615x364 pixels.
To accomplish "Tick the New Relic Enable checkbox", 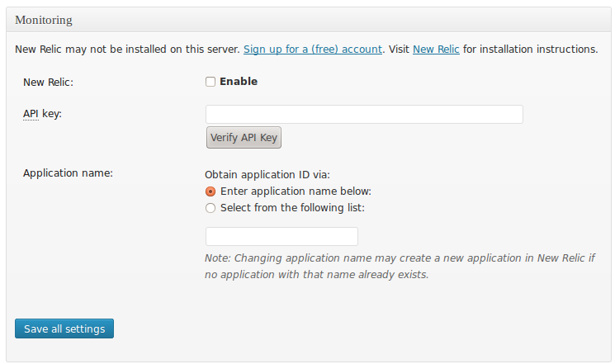I will tap(211, 82).
